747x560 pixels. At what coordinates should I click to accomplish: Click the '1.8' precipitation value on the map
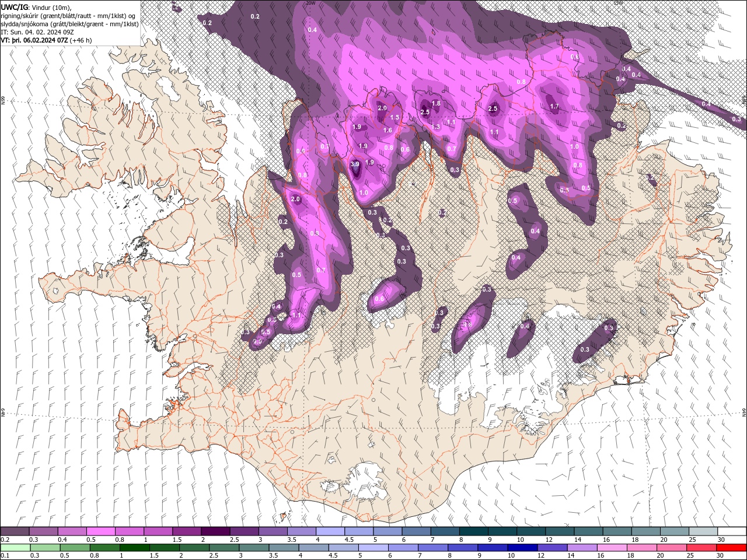point(435,104)
